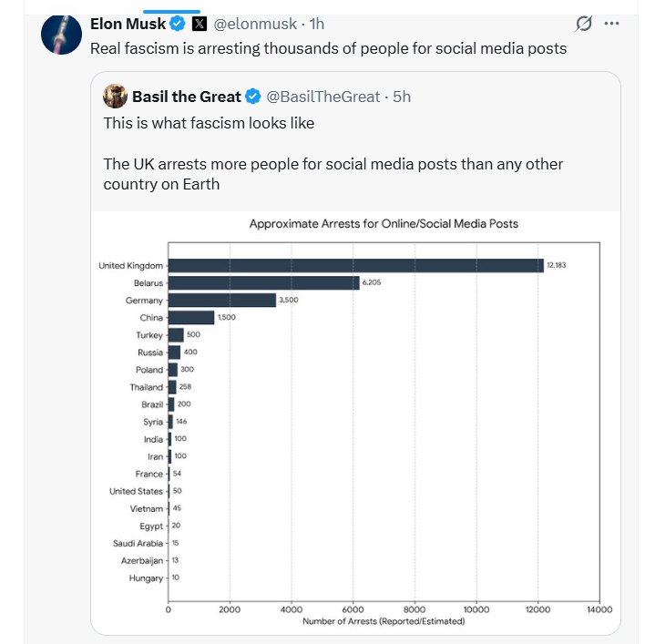Click Elon's post text about real fascism
Viewport: 645px width, 644px height.
click(328, 48)
